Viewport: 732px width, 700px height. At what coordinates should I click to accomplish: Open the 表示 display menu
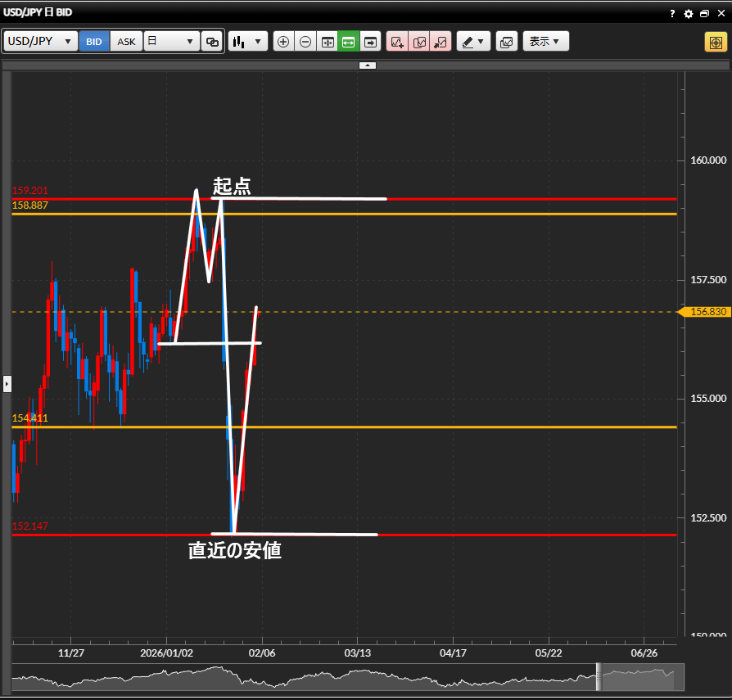(x=545, y=42)
